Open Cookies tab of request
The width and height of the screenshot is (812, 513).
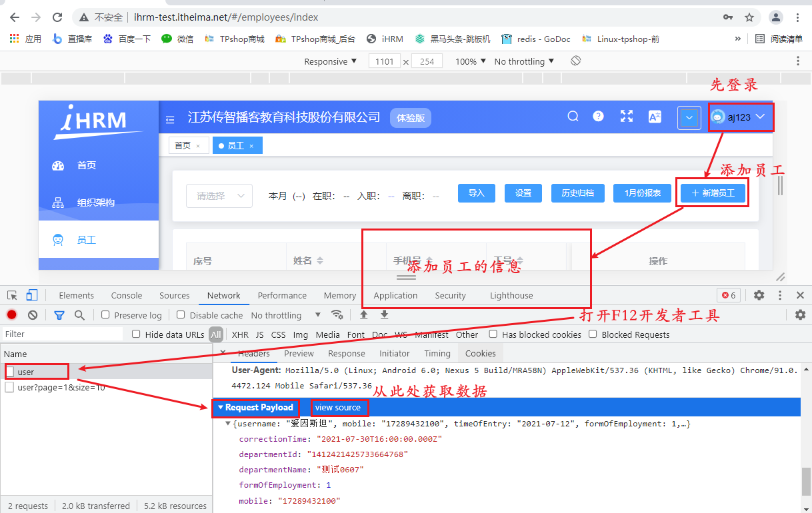[481, 353]
